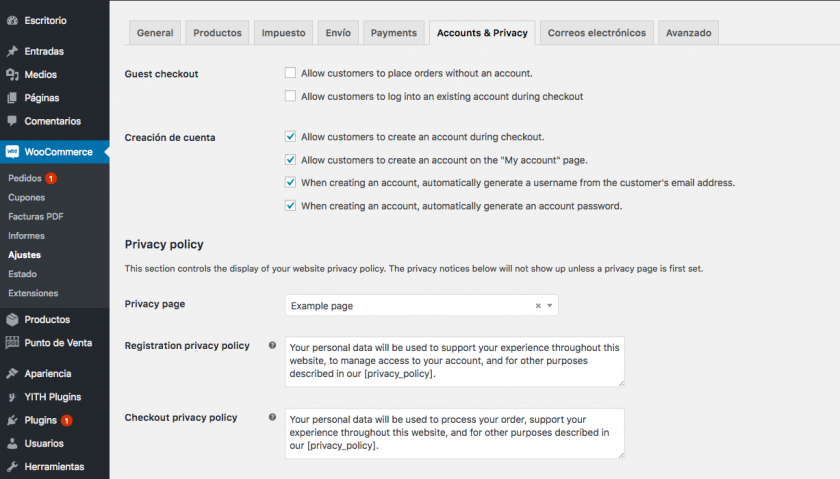
Task: Click the Escritorio dashboard icon
Action: (x=12, y=19)
